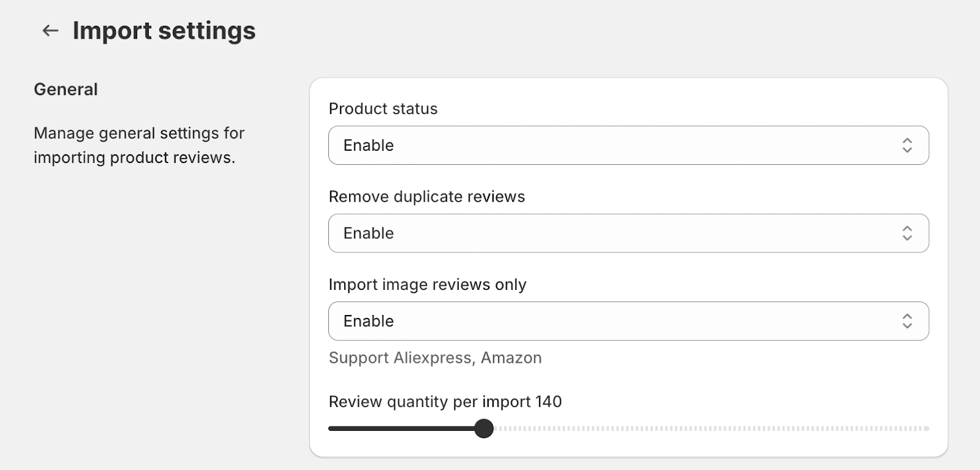Open the Import image reviews only dropdown
Screen dimensions: 980x470
point(628,321)
